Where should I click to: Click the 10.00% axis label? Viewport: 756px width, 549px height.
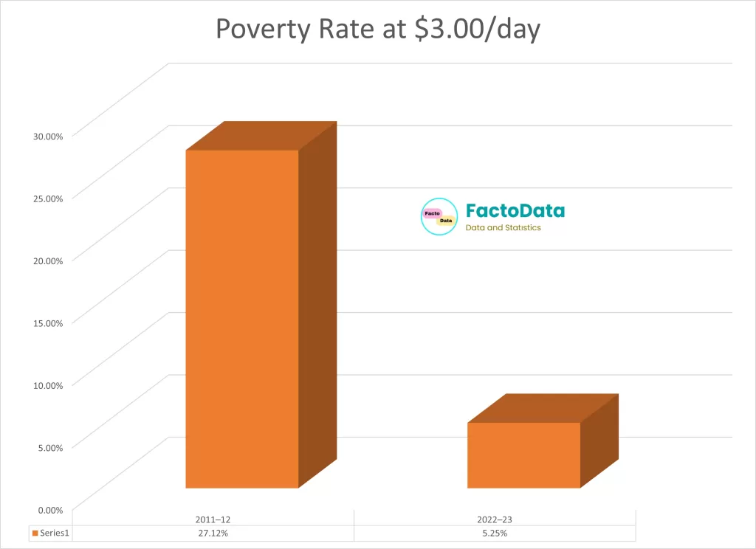coord(46,384)
